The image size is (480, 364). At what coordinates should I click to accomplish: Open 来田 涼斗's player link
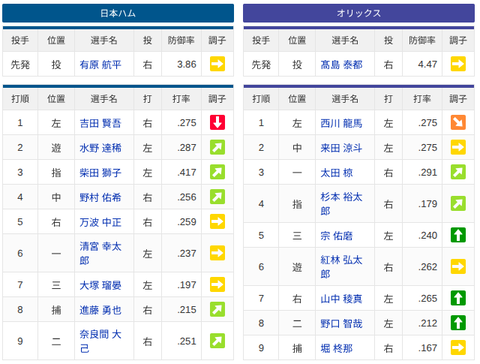pos(341,148)
